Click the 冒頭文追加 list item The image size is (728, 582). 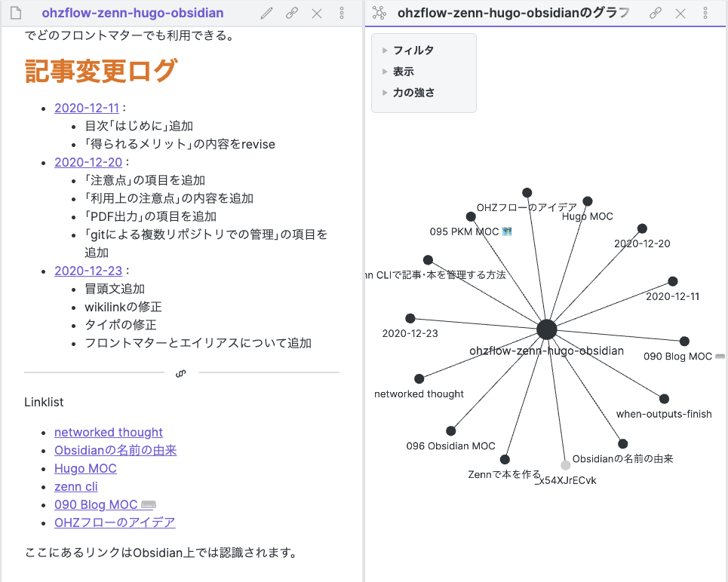(115, 289)
